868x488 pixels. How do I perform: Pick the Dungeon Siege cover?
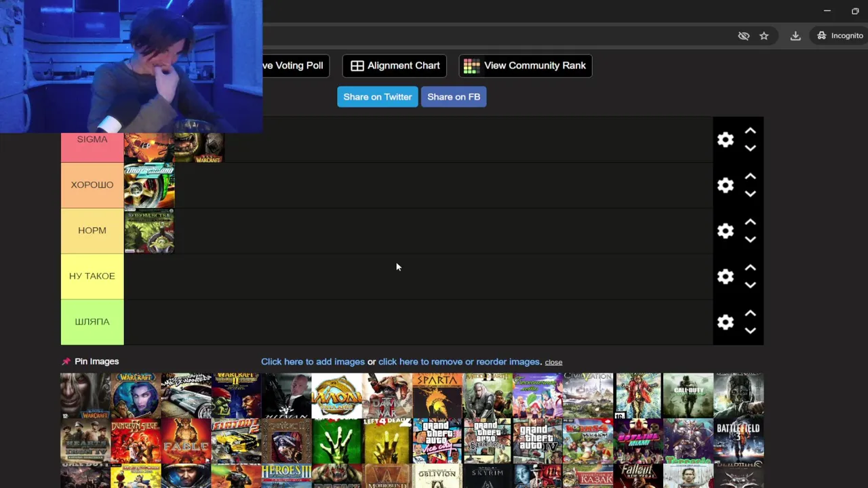click(136, 441)
